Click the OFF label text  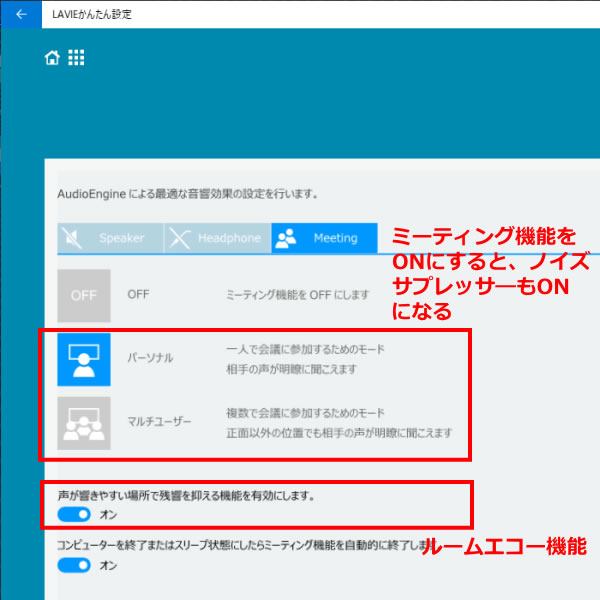(x=138, y=294)
